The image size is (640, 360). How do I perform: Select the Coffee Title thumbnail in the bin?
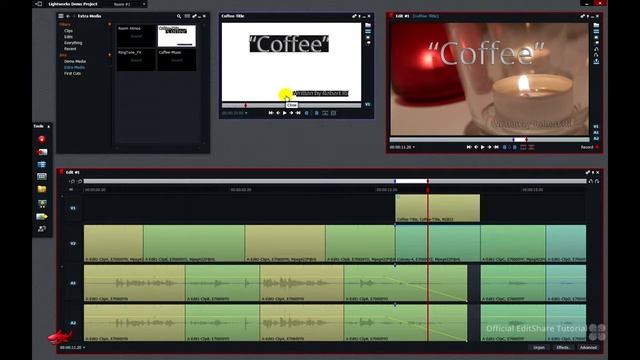(x=177, y=36)
